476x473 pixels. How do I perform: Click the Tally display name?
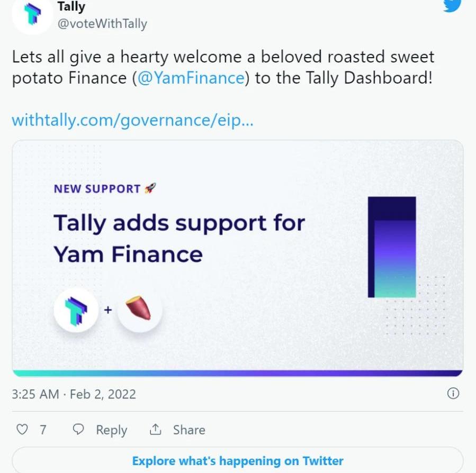tap(71, 7)
